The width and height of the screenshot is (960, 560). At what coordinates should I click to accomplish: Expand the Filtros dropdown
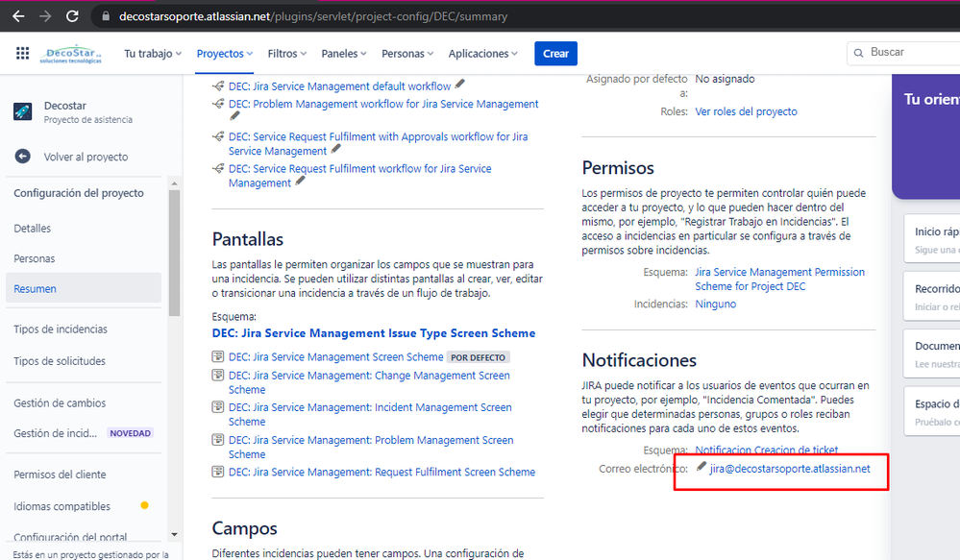[x=287, y=53]
